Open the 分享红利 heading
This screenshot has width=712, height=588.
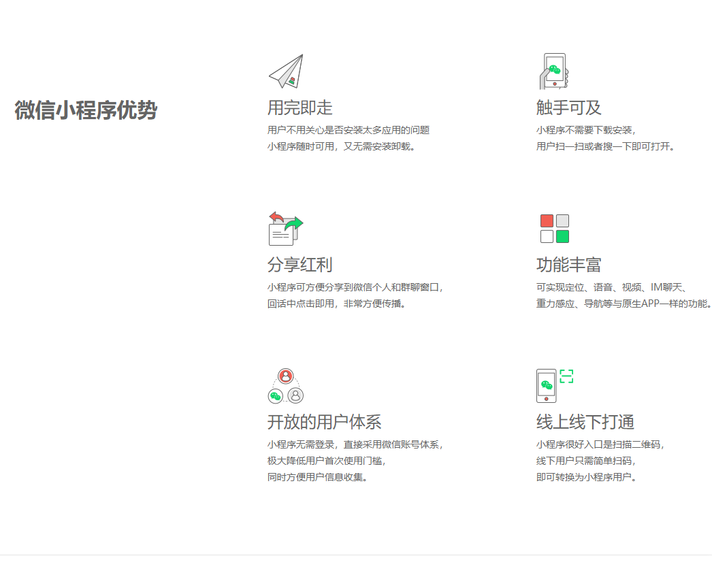point(300,265)
